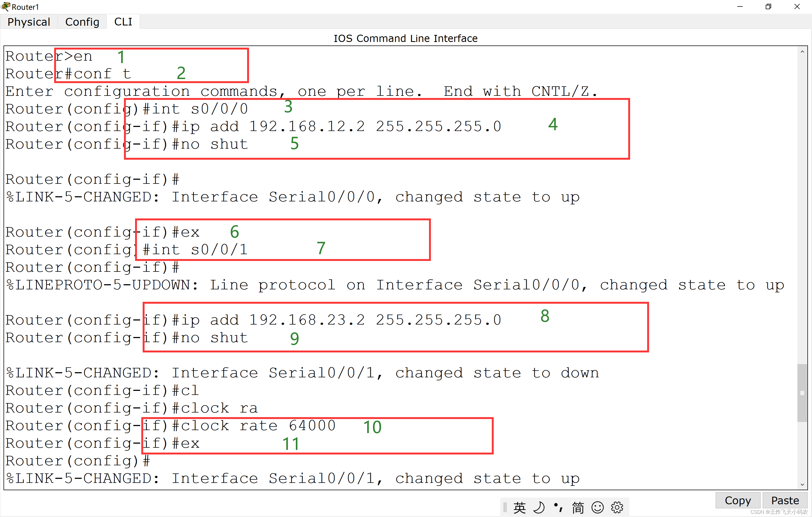Viewport: 812px width, 517px height.
Task: Minimize the Router1 window
Action: [740, 7]
